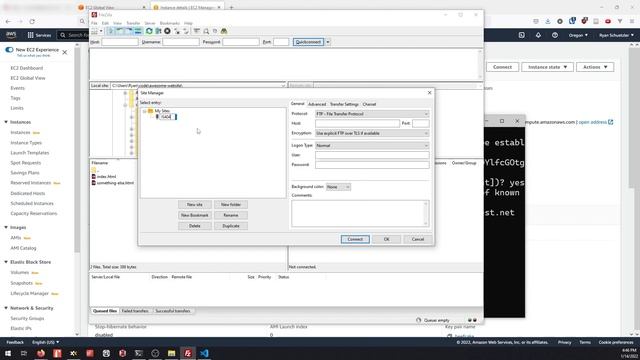Click Cancel in Site Manager
640x360 pixels.
[x=418, y=239]
